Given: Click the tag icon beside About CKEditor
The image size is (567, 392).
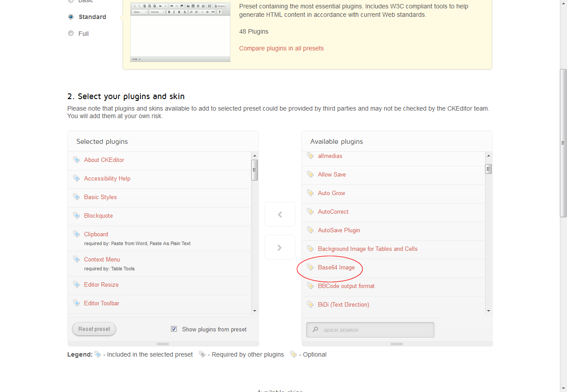Looking at the screenshot, I should pyautogui.click(x=76, y=160).
